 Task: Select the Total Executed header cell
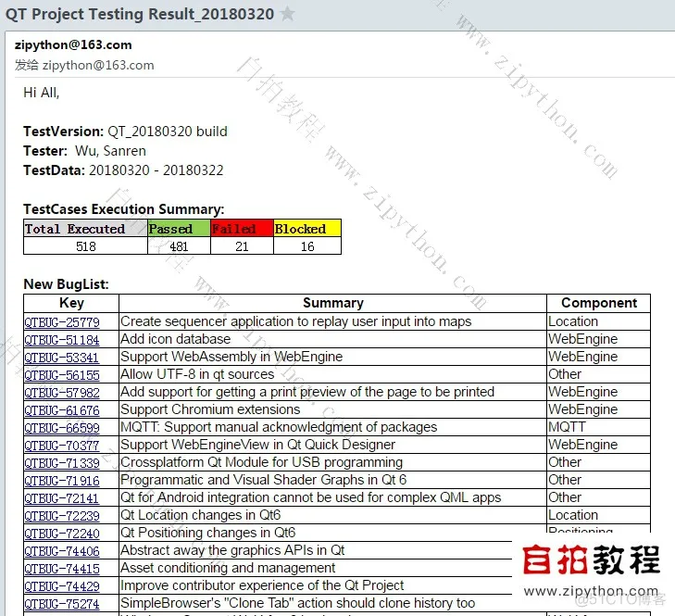tap(85, 228)
